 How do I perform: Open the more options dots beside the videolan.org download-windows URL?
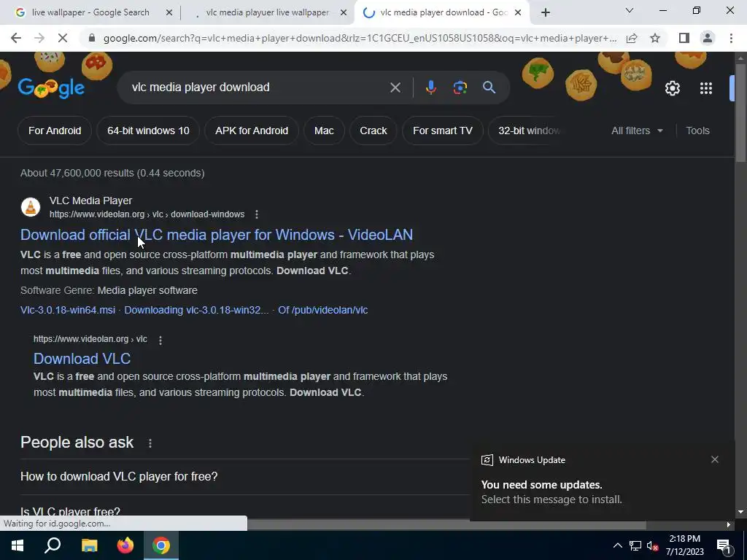(256, 214)
